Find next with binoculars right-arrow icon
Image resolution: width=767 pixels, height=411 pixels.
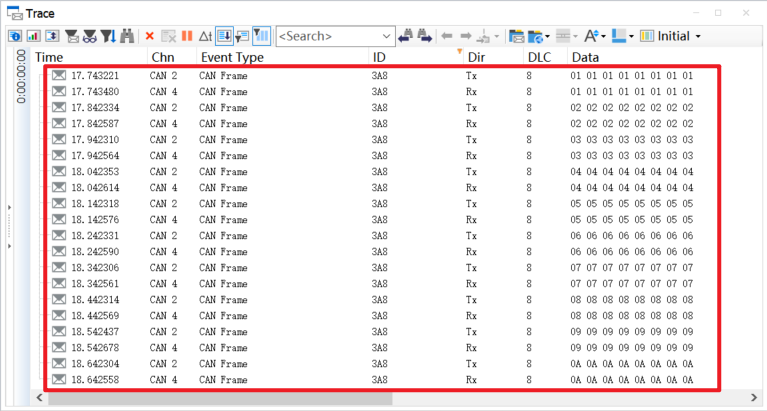pos(424,36)
